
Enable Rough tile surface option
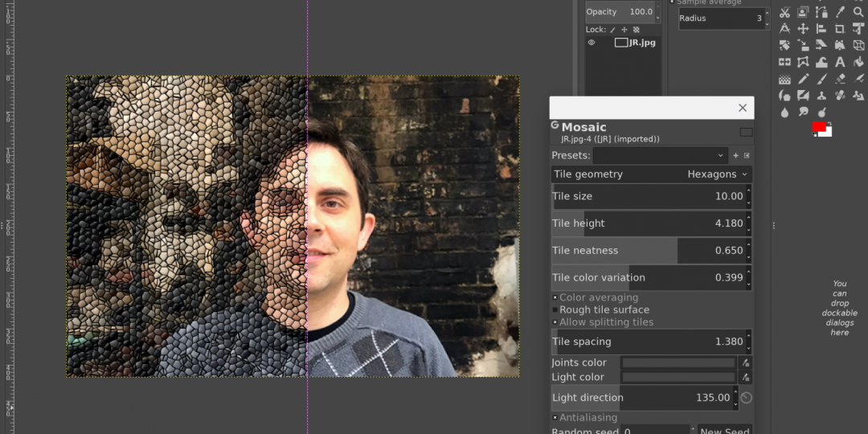pos(555,310)
